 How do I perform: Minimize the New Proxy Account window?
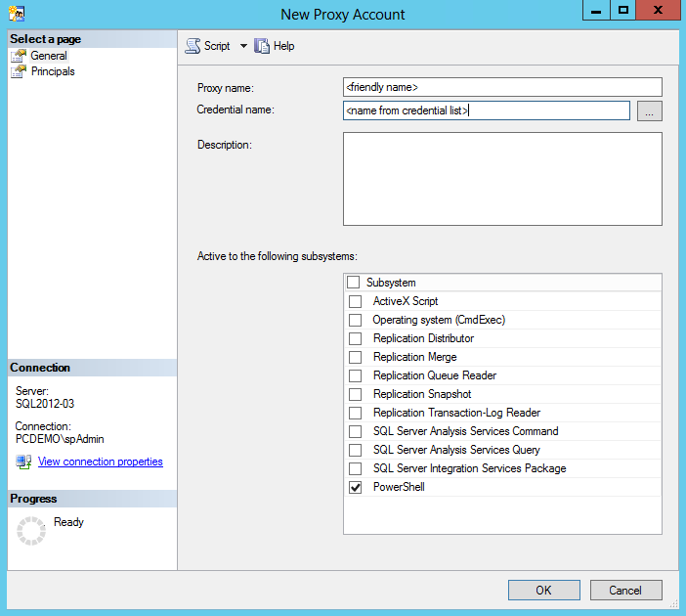point(596,10)
